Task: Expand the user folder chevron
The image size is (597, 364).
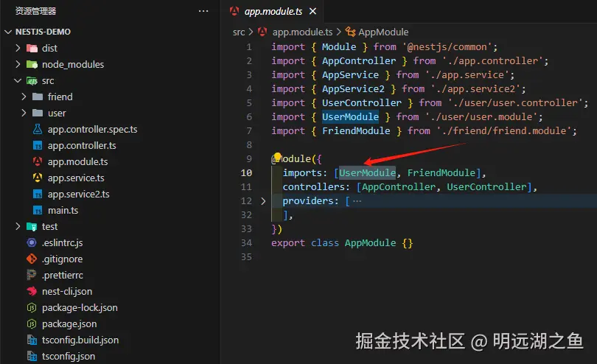Action: (24, 113)
